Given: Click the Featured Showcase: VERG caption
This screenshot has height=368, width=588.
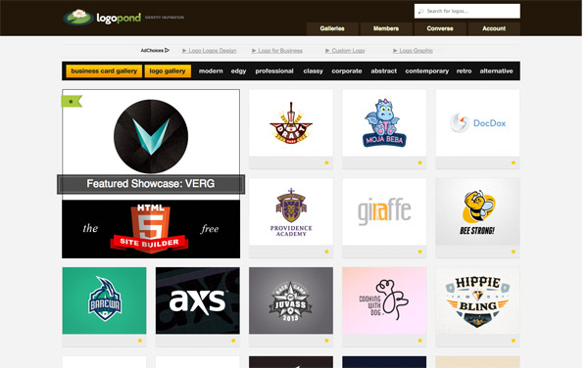Looking at the screenshot, I should point(151,184).
